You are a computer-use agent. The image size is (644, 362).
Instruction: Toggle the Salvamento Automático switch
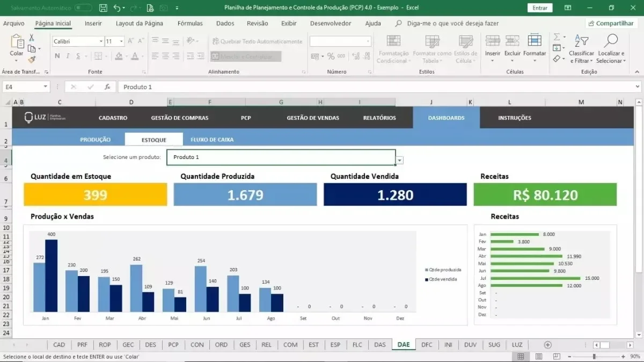click(x=83, y=8)
